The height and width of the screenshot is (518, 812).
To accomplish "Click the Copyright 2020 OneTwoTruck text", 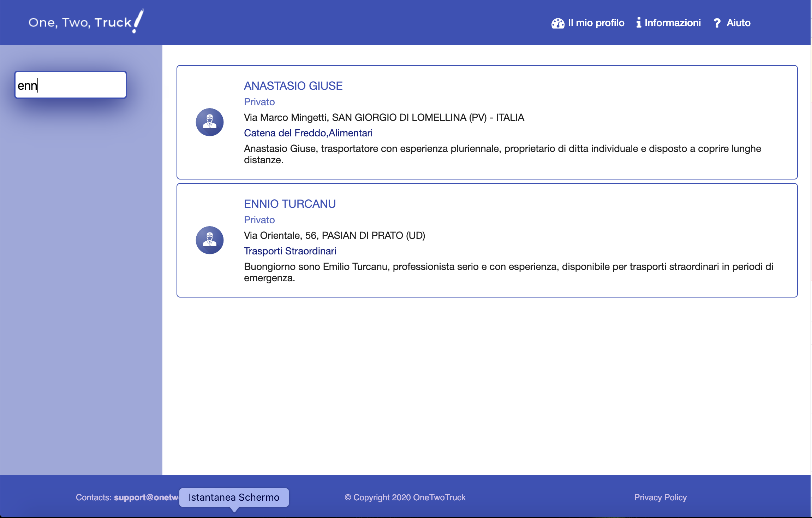I will click(405, 498).
